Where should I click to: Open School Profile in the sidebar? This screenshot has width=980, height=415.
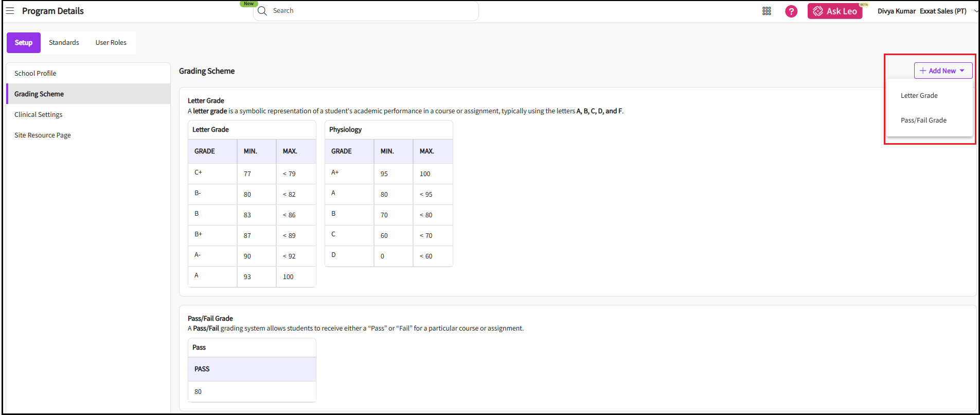(35, 73)
